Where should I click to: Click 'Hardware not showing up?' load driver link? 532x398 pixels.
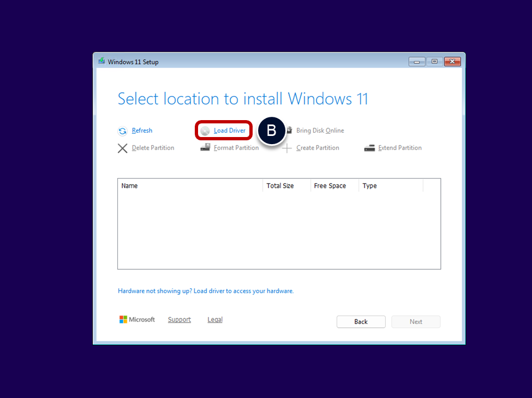(206, 291)
